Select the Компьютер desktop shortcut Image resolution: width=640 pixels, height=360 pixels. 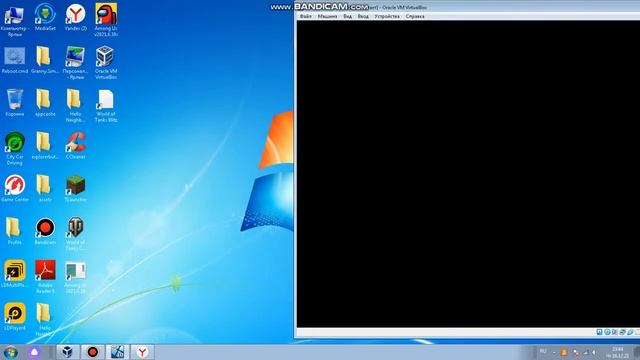click(15, 20)
